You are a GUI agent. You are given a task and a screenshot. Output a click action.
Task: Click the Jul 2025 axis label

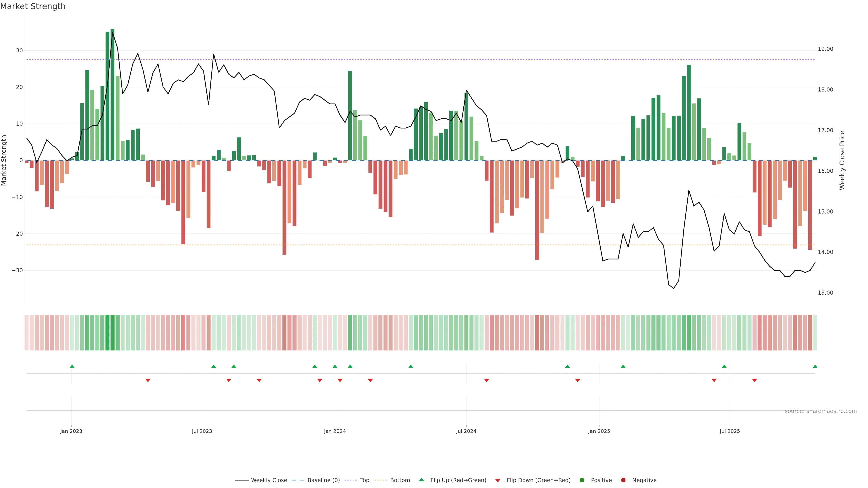click(729, 431)
